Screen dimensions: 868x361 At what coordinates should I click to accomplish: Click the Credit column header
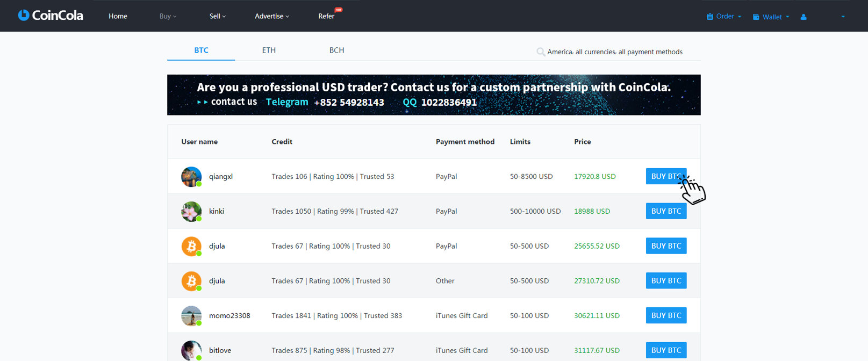pyautogui.click(x=282, y=142)
